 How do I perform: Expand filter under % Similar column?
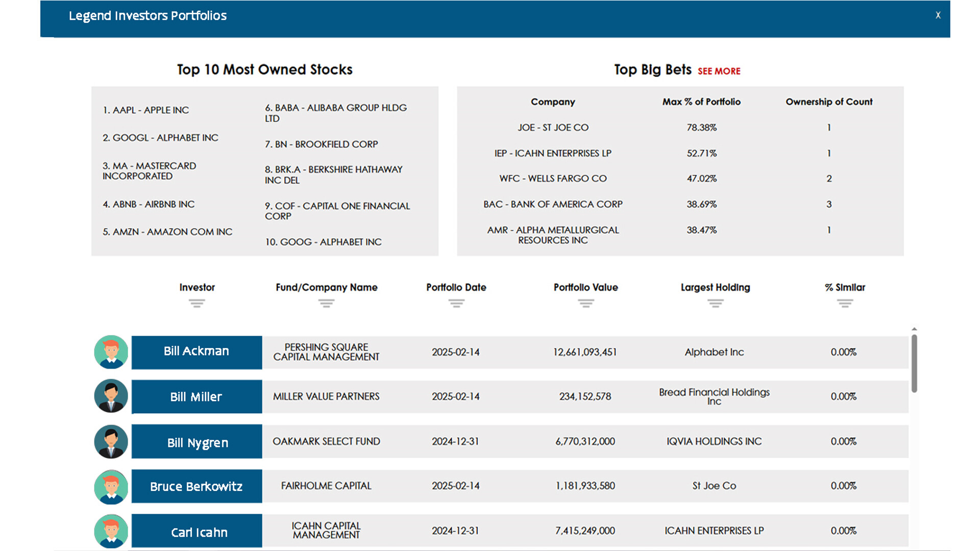pyautogui.click(x=845, y=304)
